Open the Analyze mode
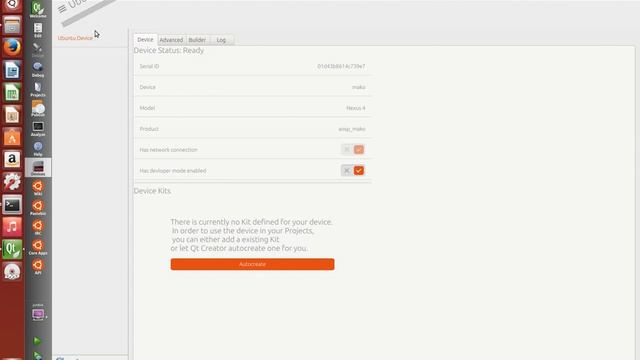The height and width of the screenshot is (360, 640). pos(38,129)
